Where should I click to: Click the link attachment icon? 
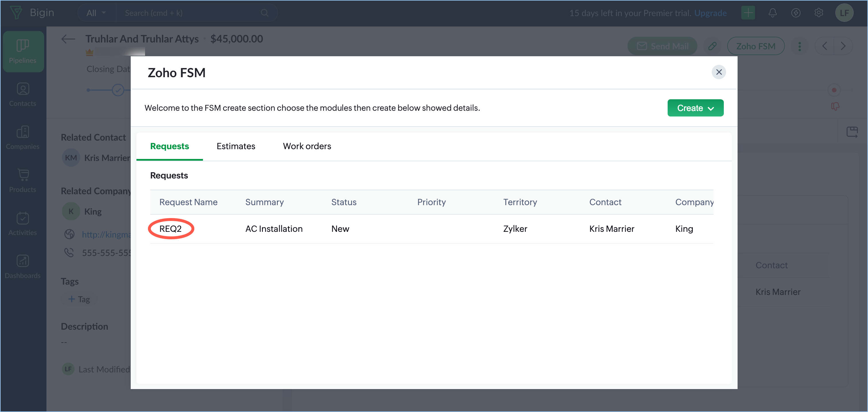(x=712, y=46)
